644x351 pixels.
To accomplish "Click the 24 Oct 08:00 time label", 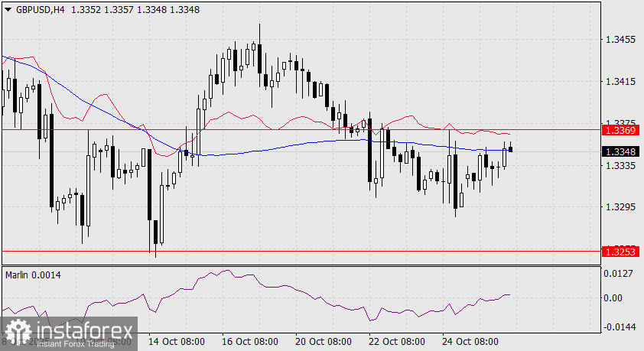I will click(x=470, y=342).
